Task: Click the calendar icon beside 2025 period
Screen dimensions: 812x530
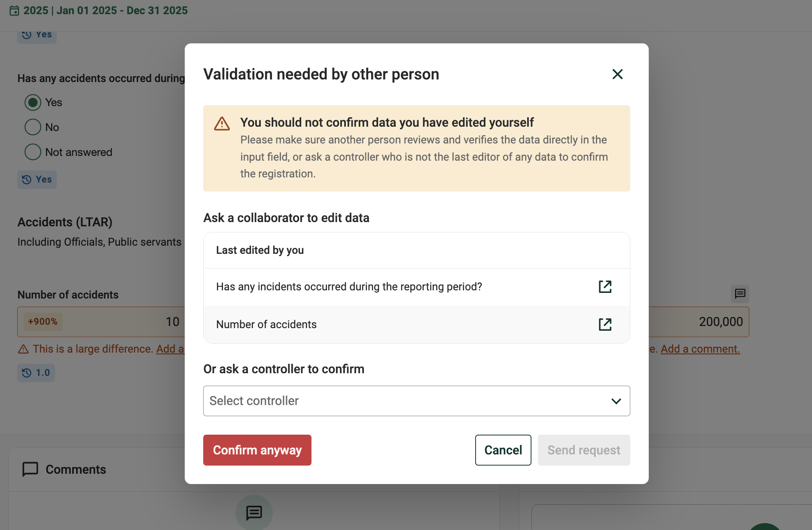Action: (x=14, y=10)
